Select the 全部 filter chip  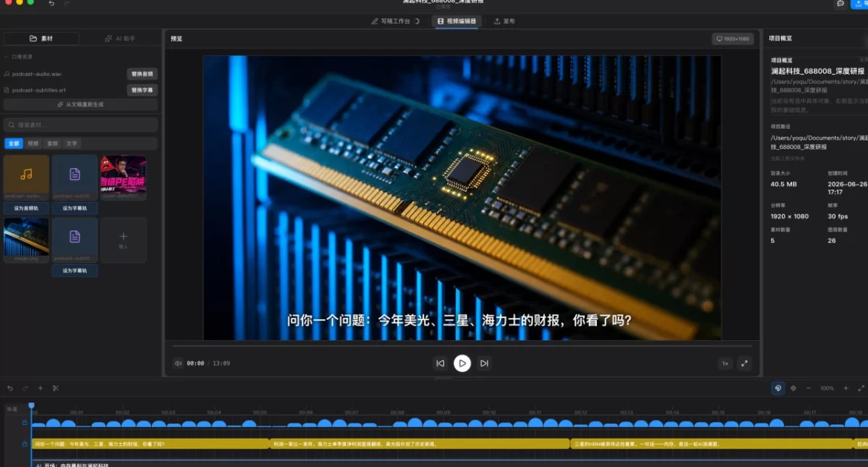tap(14, 143)
